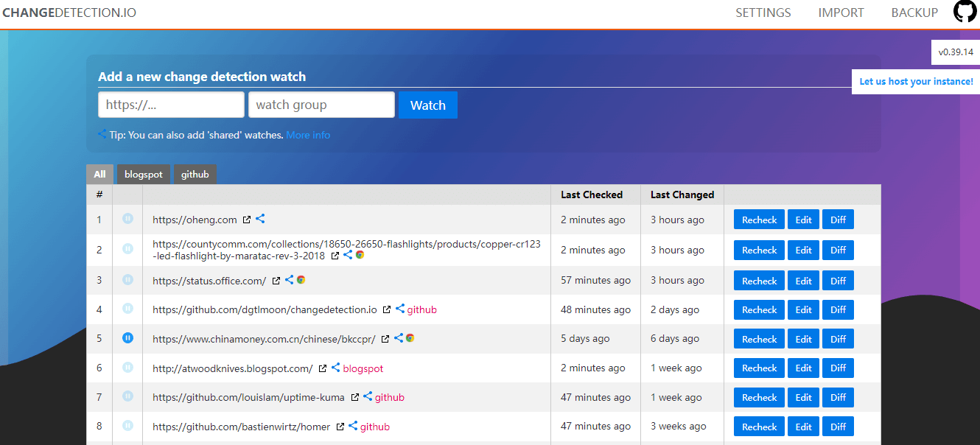Click the github tag on changedetection.io row
The width and height of the screenshot is (980, 445).
click(422, 309)
